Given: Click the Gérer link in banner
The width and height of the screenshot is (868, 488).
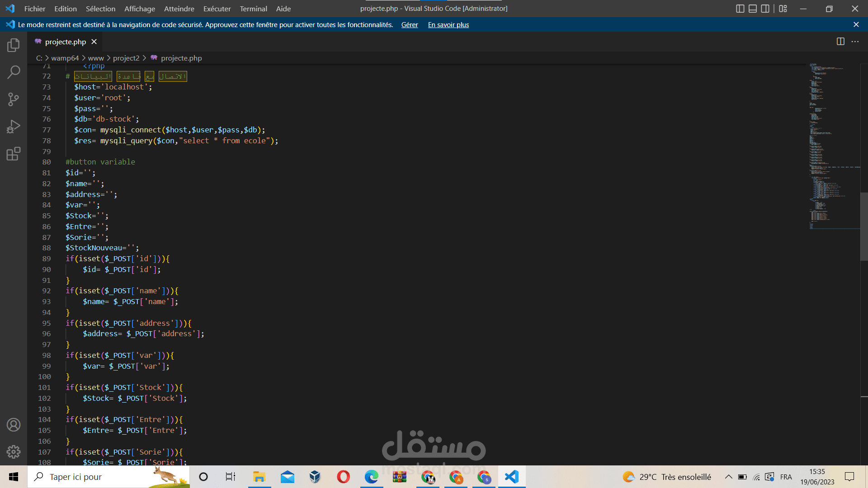Looking at the screenshot, I should point(409,25).
